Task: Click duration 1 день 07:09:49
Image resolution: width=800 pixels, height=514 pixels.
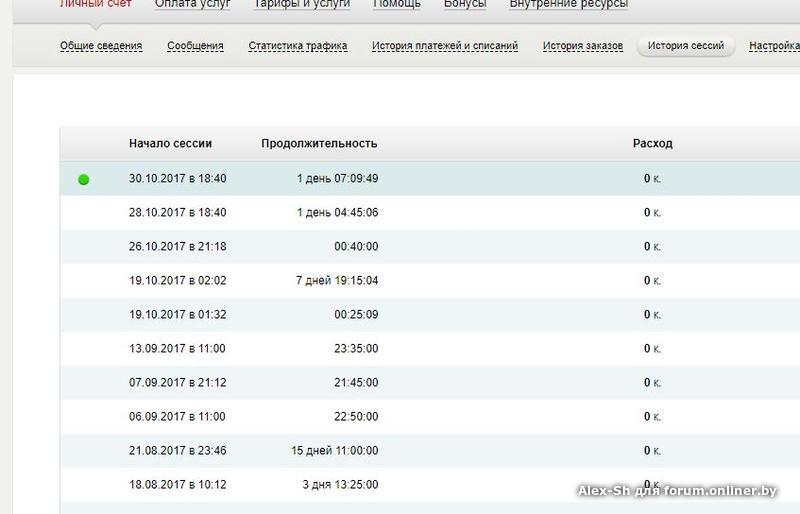Action: (338, 179)
